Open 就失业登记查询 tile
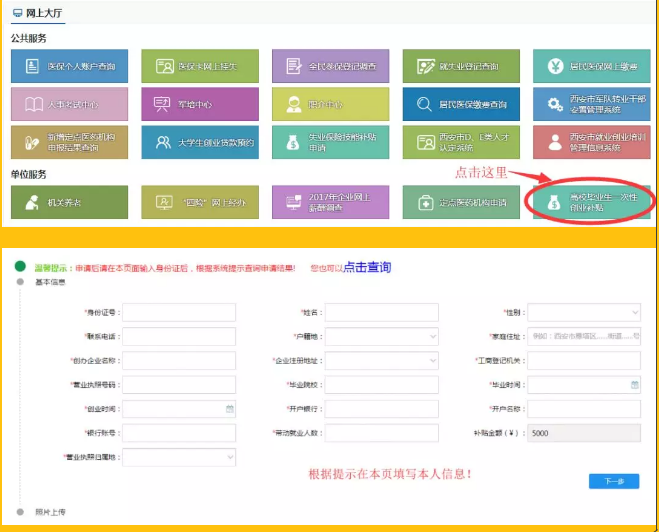This screenshot has width=659, height=532. tap(461, 66)
